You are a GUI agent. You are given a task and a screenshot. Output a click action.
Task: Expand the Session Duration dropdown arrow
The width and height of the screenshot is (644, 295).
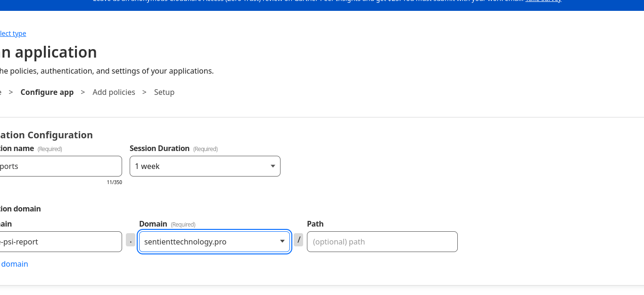(272, 166)
